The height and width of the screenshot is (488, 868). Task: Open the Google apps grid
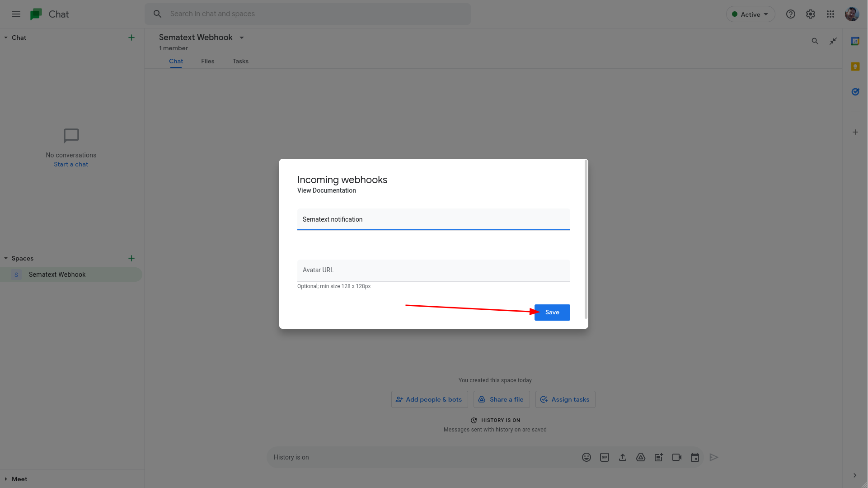pos(830,14)
